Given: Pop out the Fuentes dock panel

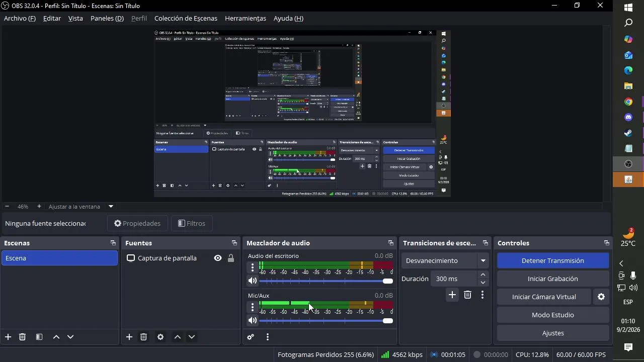Looking at the screenshot, I should [x=234, y=243].
